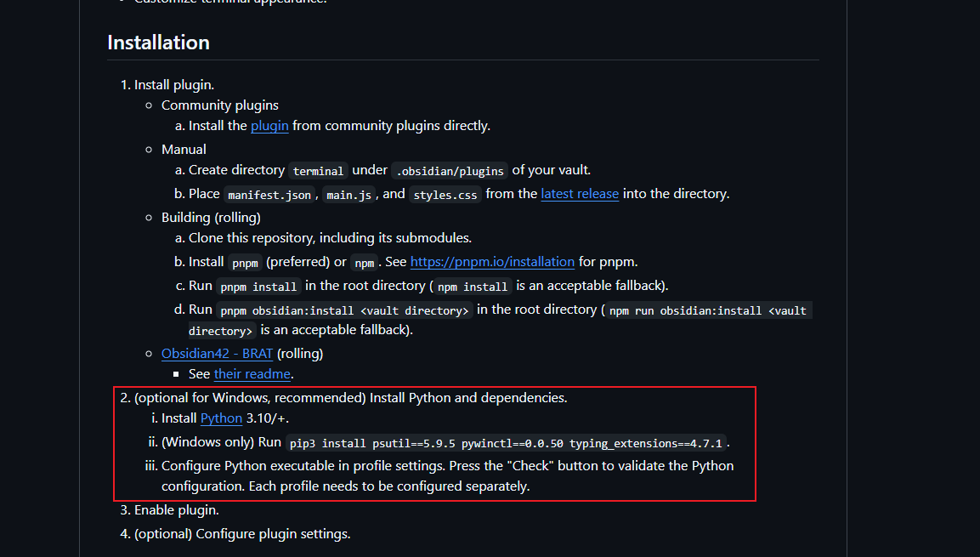Open the Python download link

click(x=221, y=418)
